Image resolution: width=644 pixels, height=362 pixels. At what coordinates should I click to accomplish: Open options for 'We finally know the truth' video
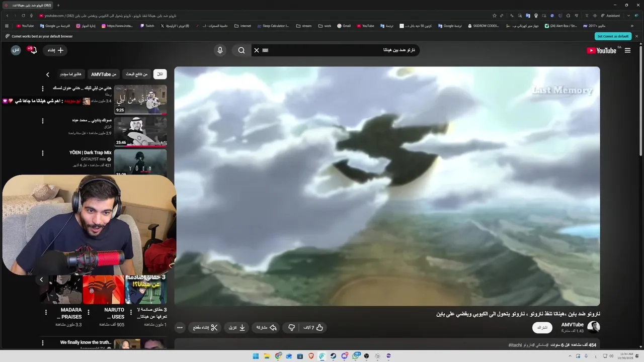click(x=43, y=343)
